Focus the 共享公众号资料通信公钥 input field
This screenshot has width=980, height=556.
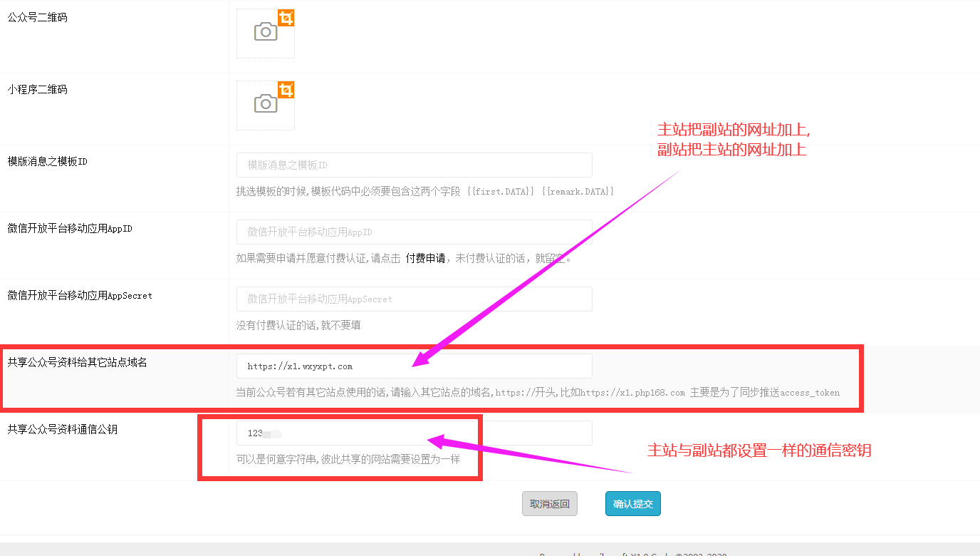coord(414,433)
